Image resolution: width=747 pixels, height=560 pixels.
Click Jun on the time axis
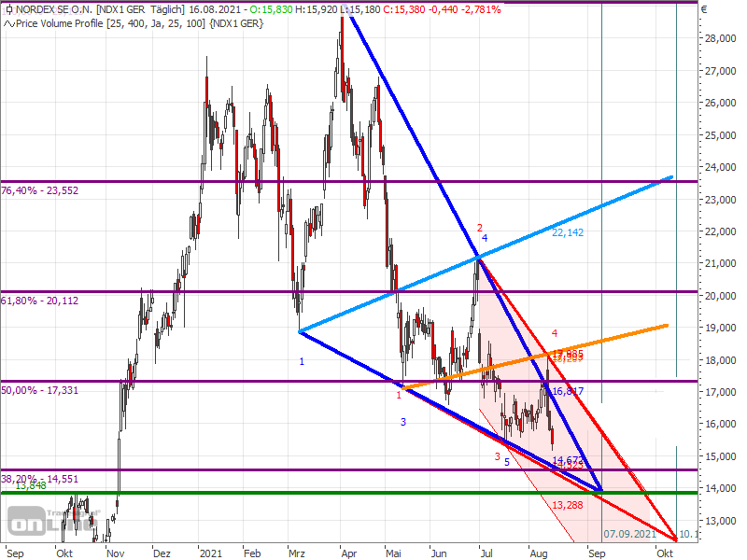click(x=439, y=553)
